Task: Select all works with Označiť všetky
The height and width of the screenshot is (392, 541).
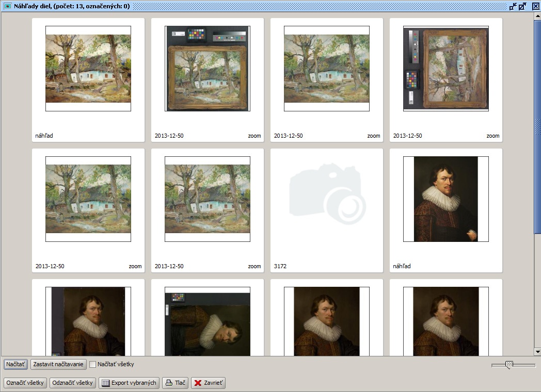Action: click(25, 383)
